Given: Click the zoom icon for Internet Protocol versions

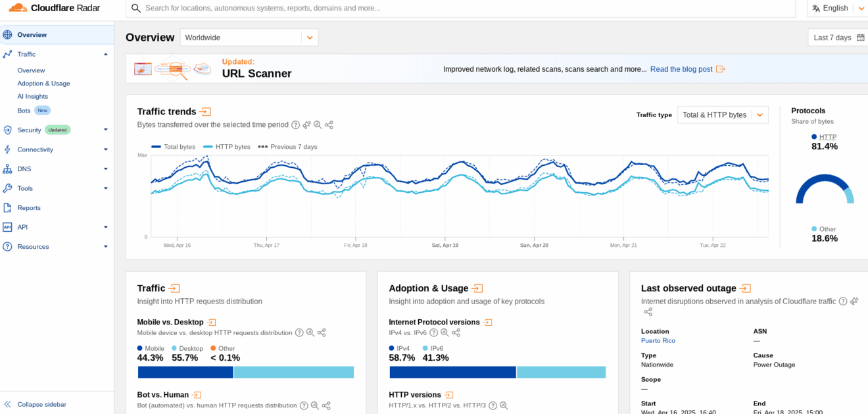Looking at the screenshot, I should click(444, 333).
